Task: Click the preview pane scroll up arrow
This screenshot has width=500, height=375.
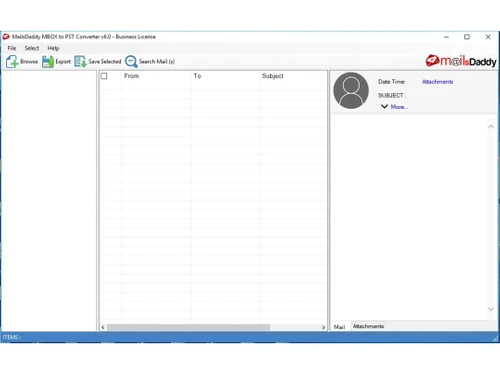Action: [x=491, y=126]
